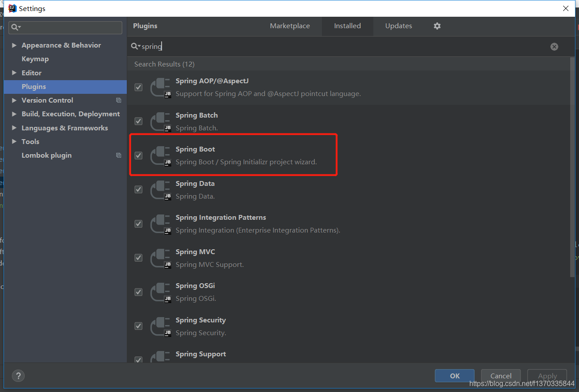Expand the Version Control node
Screen dimensions: 579x392
14,100
